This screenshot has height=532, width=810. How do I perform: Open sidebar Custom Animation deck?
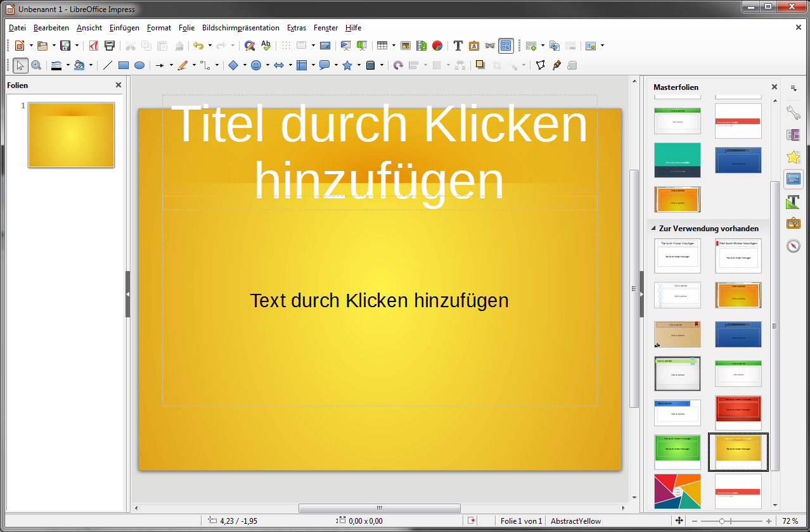tap(793, 157)
